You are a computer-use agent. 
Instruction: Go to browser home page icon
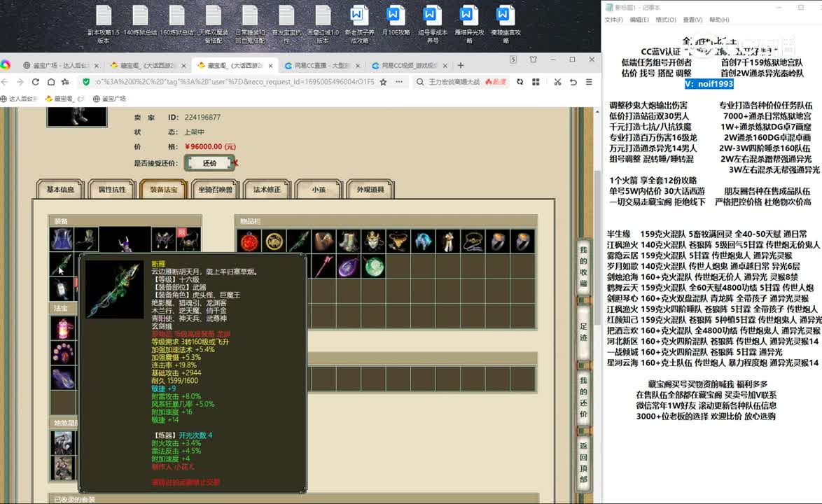pyautogui.click(x=51, y=82)
